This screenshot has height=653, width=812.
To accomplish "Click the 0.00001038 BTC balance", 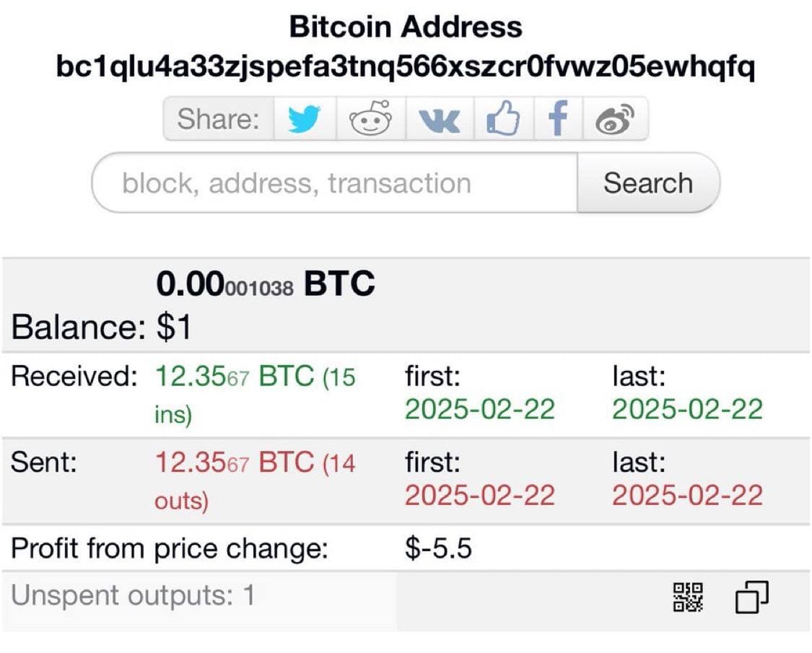I will [x=266, y=285].
